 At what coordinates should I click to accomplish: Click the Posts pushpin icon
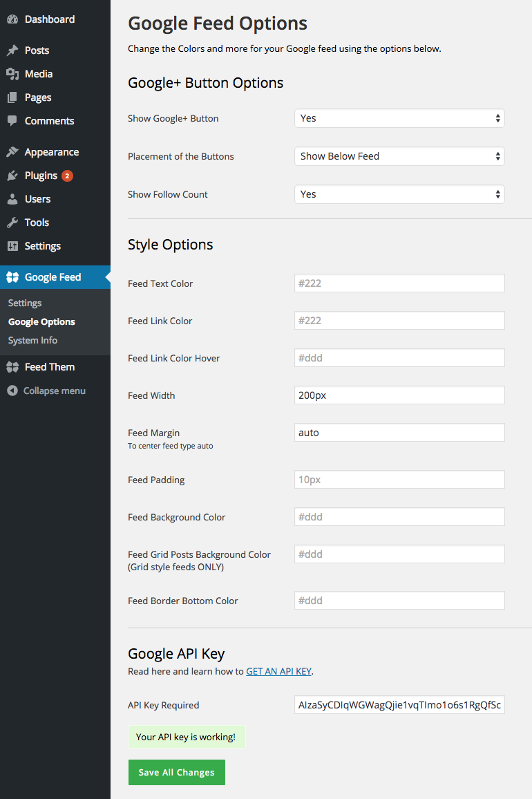point(12,50)
